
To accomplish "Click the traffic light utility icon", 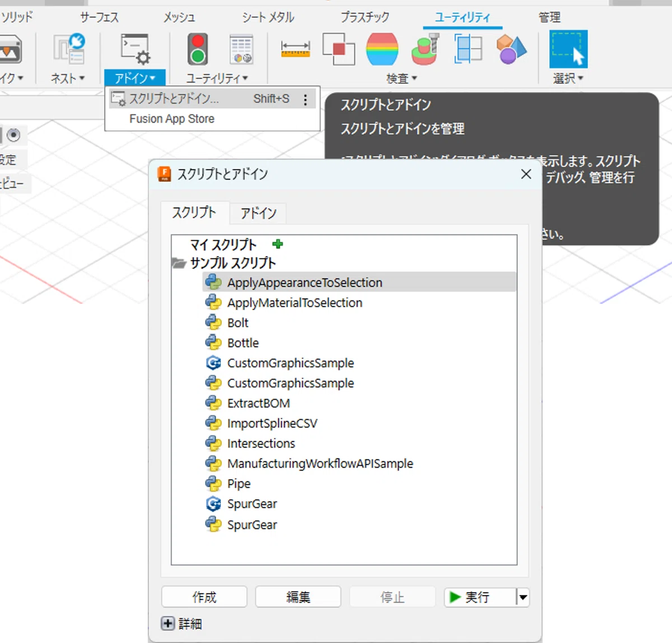I will click(x=198, y=49).
